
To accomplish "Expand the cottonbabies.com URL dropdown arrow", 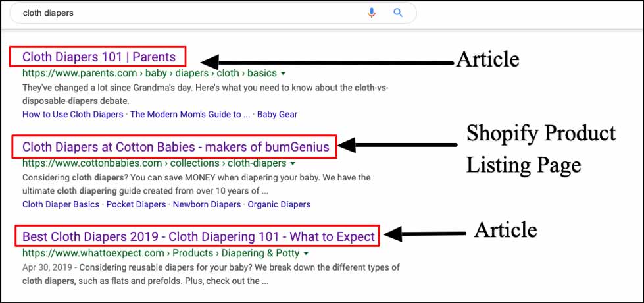I will click(292, 163).
